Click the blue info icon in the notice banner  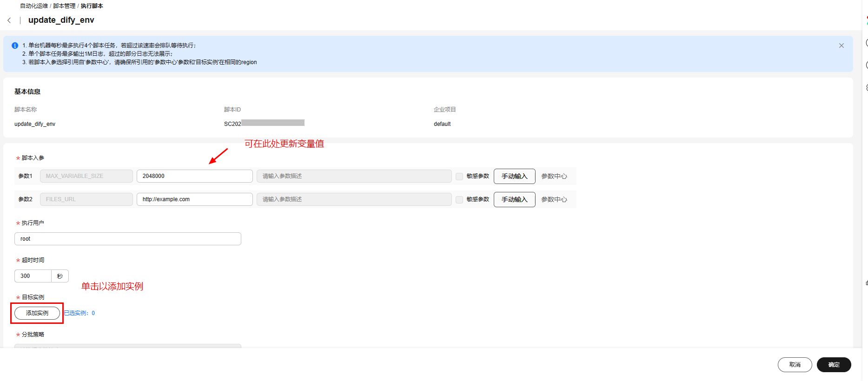(15, 46)
